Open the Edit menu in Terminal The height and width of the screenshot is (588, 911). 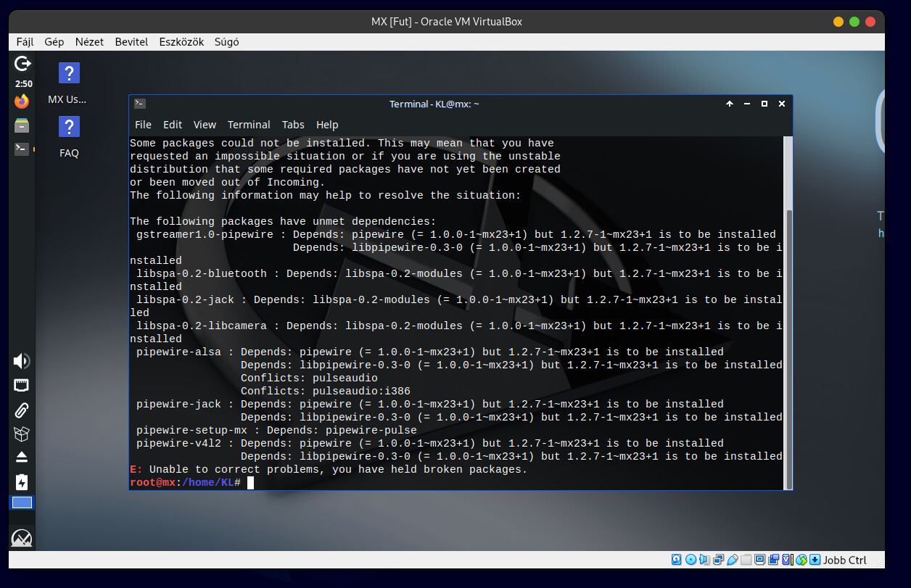point(173,125)
